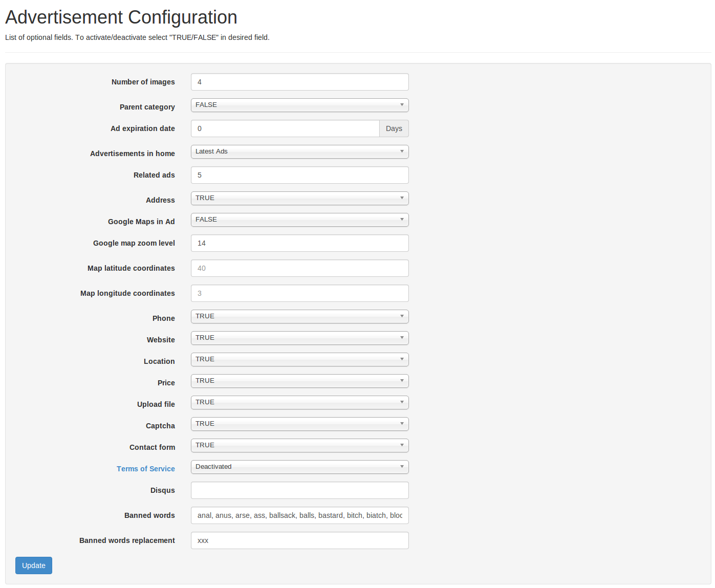Screen dimensions: 715x588
Task: Open the Upload file dropdown
Action: click(299, 402)
